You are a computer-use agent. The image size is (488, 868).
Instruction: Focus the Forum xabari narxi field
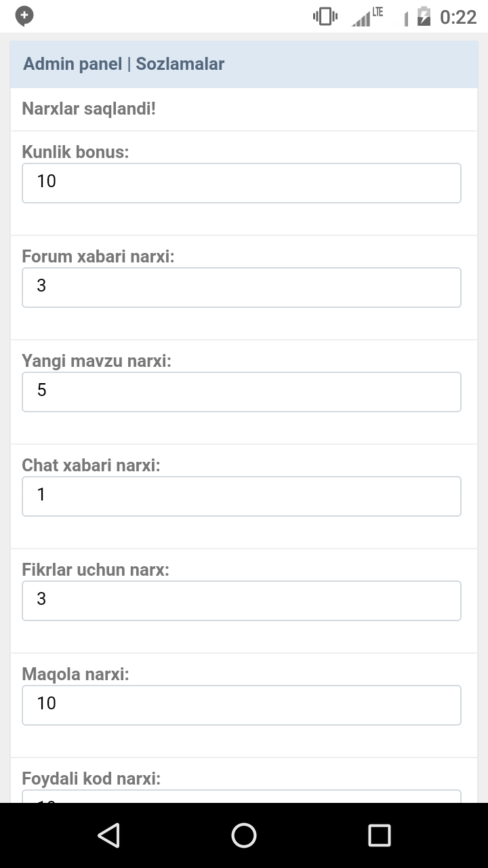coord(241,287)
